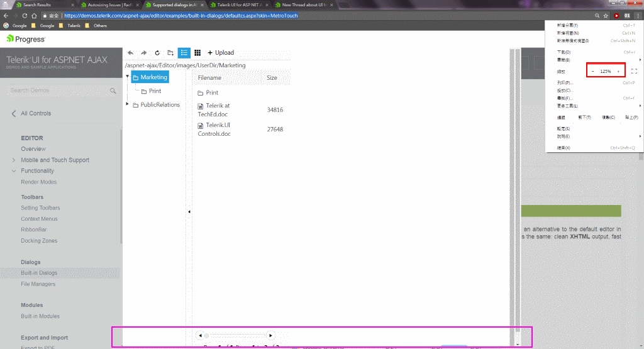644x349 pixels.
Task: Reload the page in browser
Action: coord(25,16)
